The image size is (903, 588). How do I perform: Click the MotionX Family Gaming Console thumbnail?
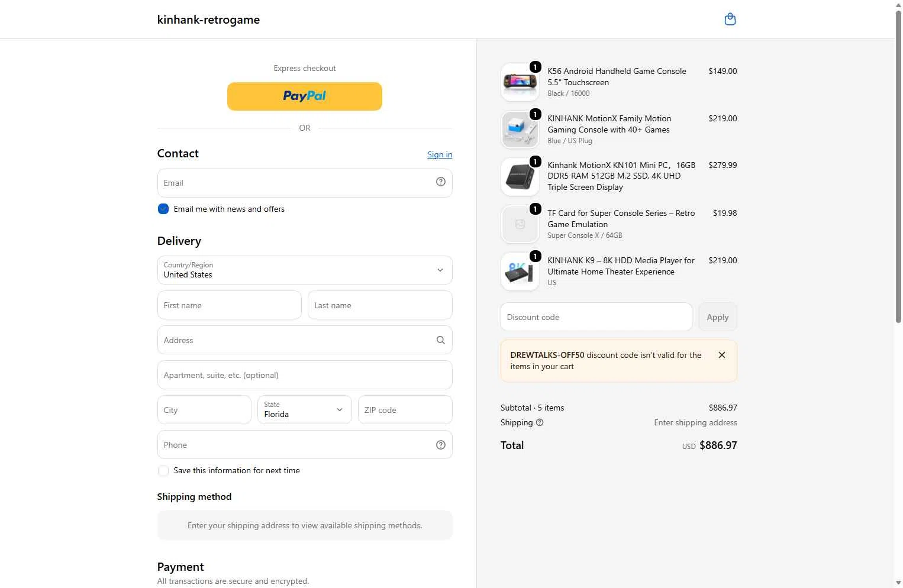tap(520, 130)
